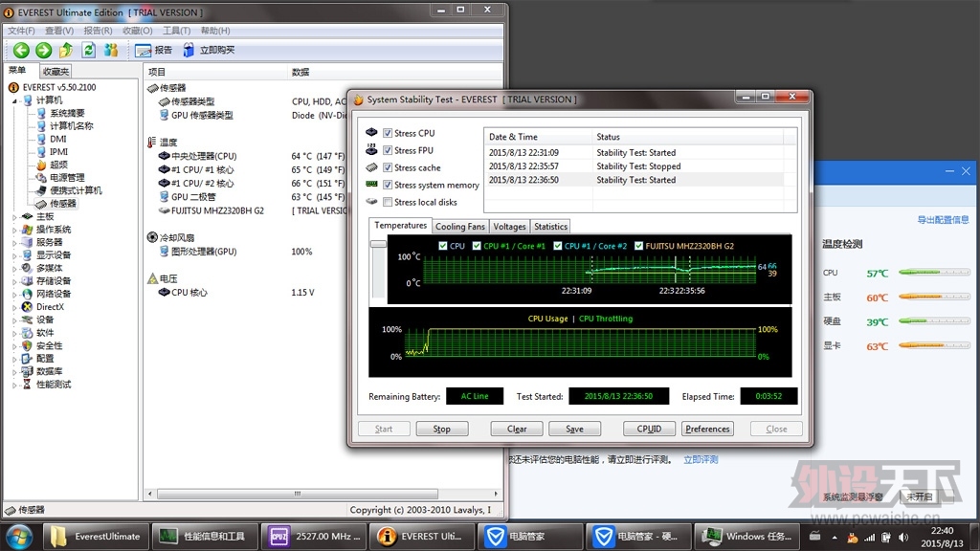The image size is (980, 551).
Task: Open the 查看(V) menu
Action: click(58, 31)
